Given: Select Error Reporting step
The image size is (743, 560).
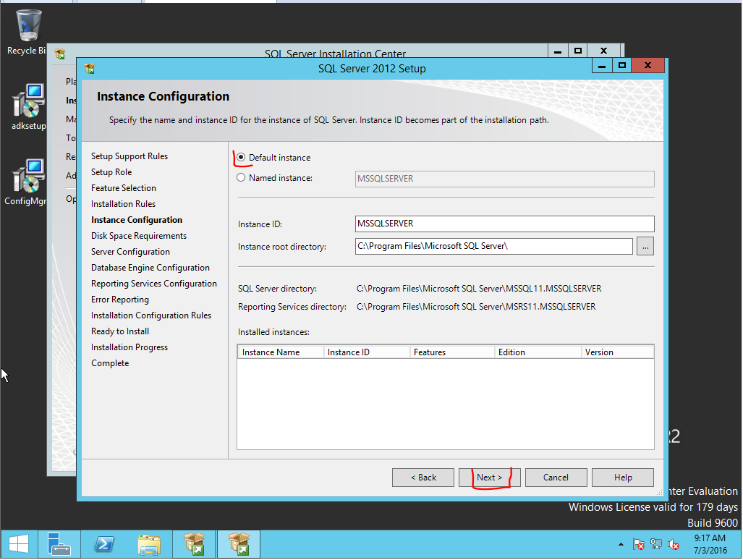Looking at the screenshot, I should tap(120, 300).
